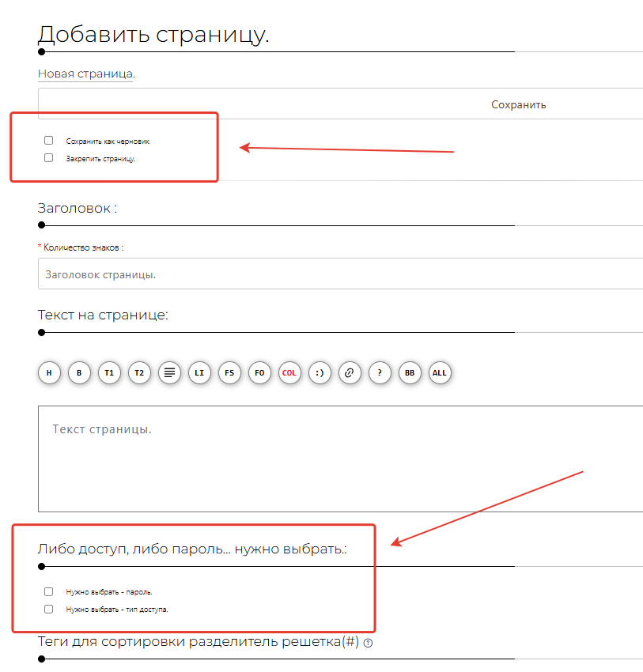This screenshot has width=643, height=672.
Task: Insert a hyperlink using the chain icon
Action: point(350,372)
